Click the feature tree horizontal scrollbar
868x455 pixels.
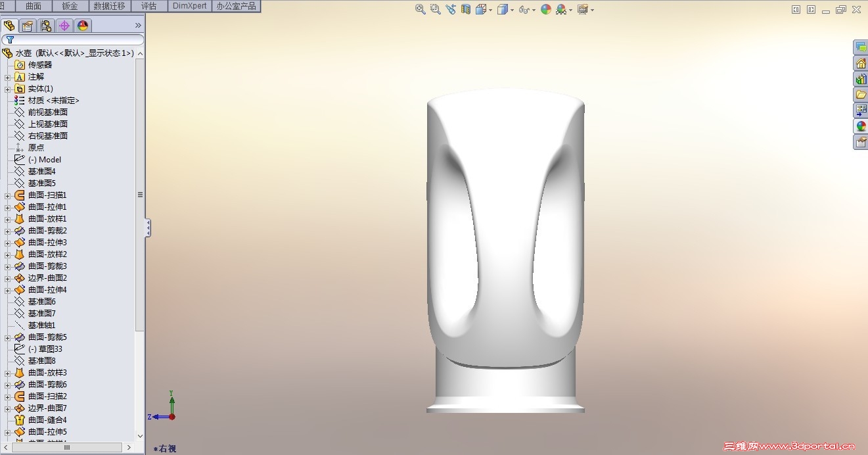pyautogui.click(x=66, y=447)
